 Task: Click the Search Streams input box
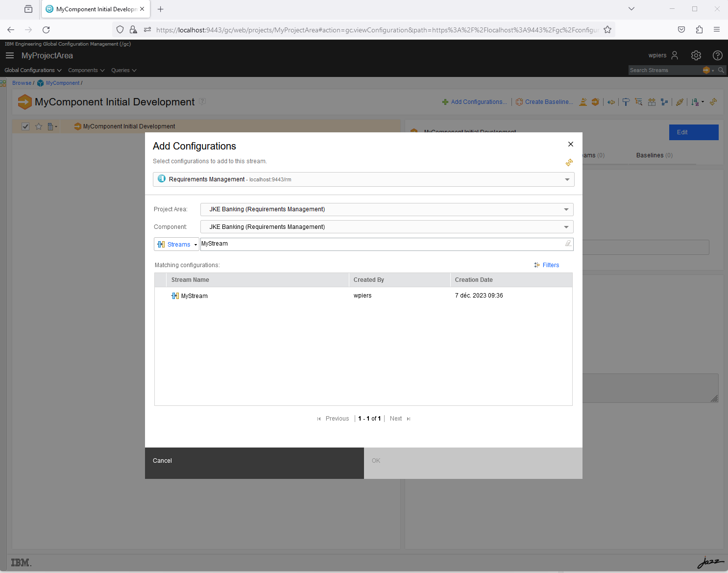665,70
